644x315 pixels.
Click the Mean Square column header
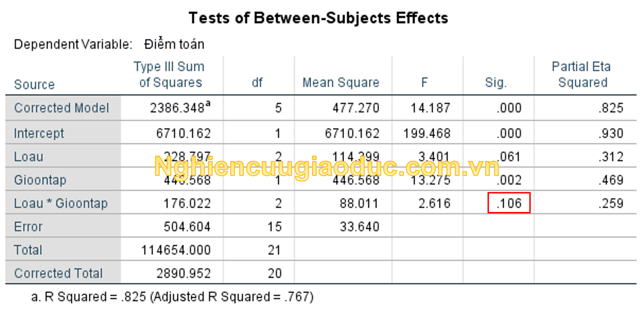[x=341, y=83]
